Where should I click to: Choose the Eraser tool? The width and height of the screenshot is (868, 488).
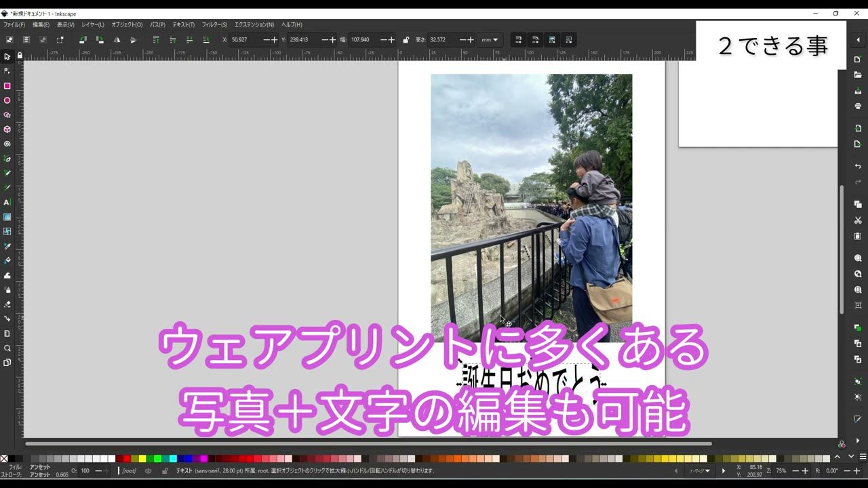click(x=7, y=304)
